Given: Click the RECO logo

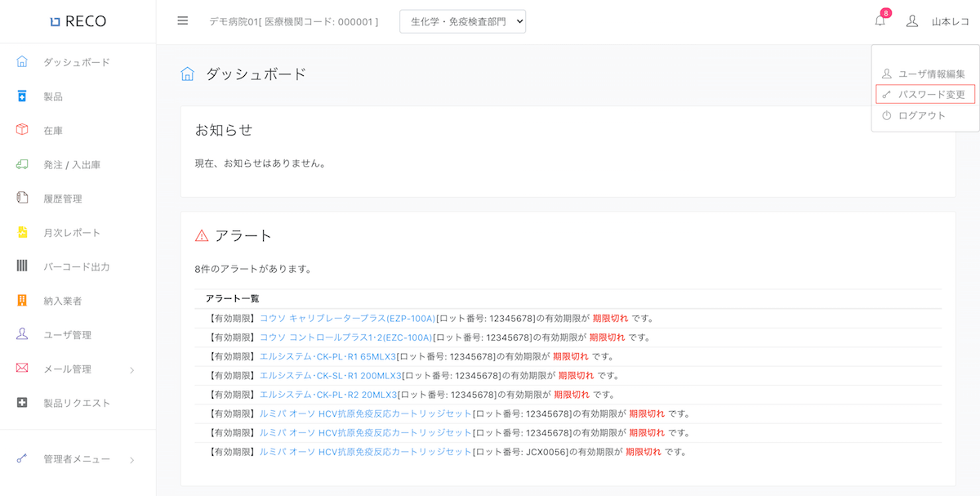Looking at the screenshot, I should pyautogui.click(x=78, y=21).
